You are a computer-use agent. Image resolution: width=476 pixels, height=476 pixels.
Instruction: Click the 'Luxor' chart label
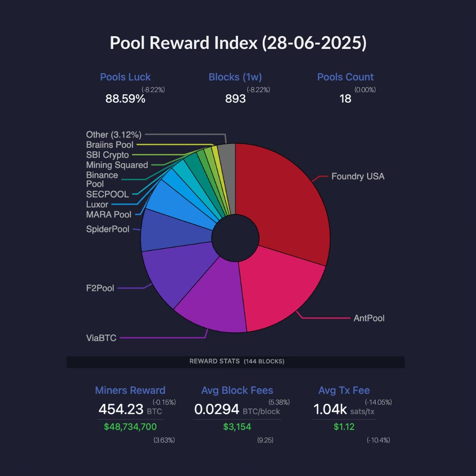[97, 205]
